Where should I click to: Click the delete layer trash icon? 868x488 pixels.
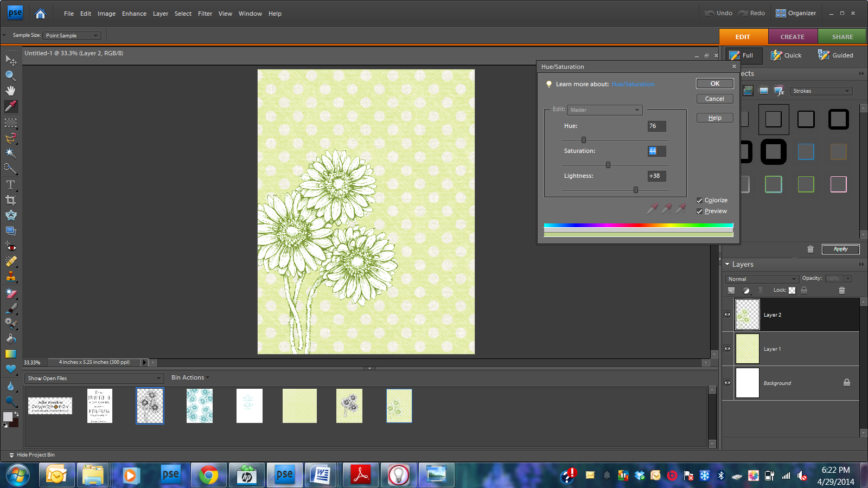(841, 291)
